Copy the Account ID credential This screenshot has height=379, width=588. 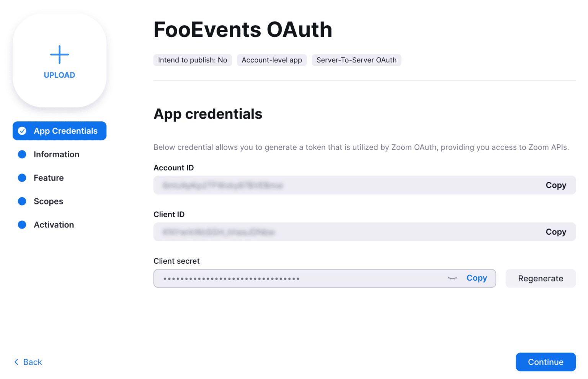556,185
